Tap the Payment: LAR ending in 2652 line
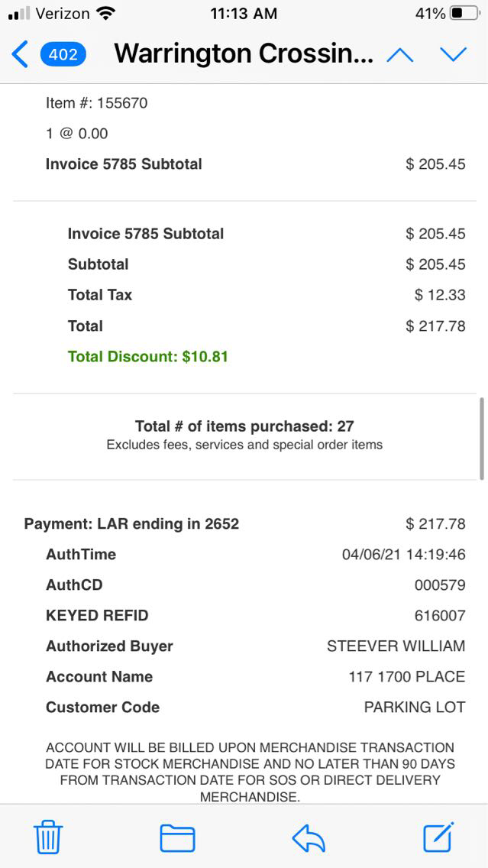Screen dimensions: 488x868 click(x=131, y=524)
